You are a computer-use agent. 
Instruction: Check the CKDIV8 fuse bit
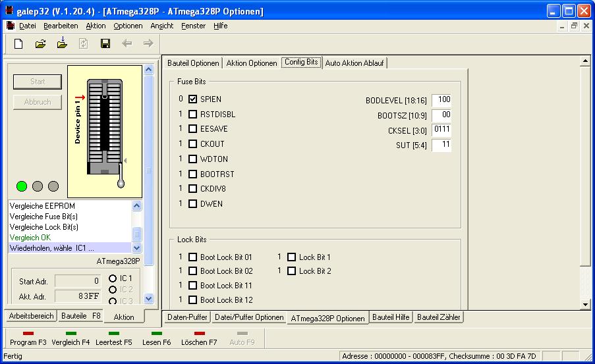coord(193,189)
